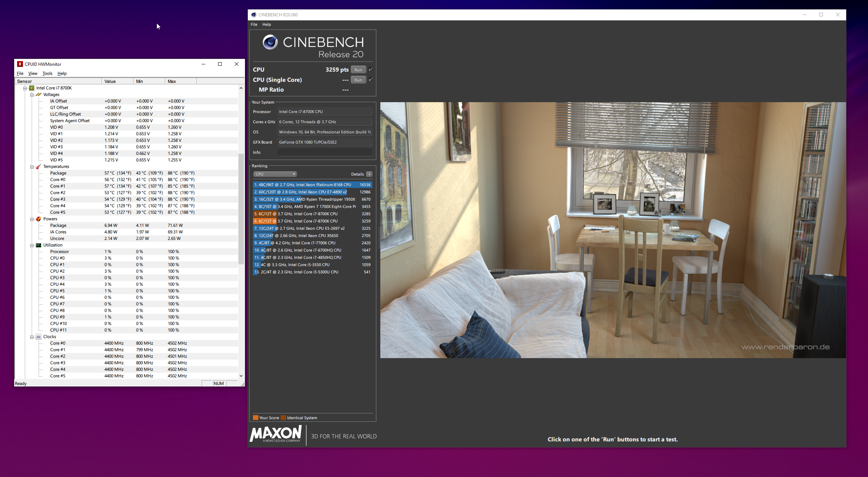Click the HWMonitor scroll down arrow
The width and height of the screenshot is (868, 477).
[x=241, y=376]
